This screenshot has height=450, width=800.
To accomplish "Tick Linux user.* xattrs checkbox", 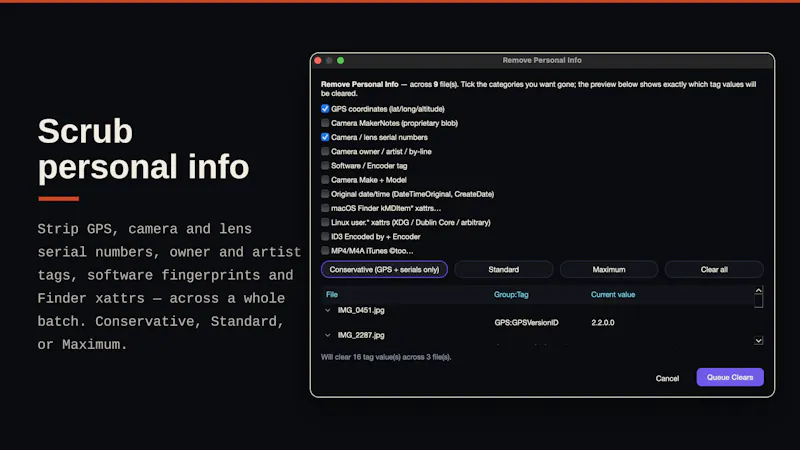I will click(325, 222).
